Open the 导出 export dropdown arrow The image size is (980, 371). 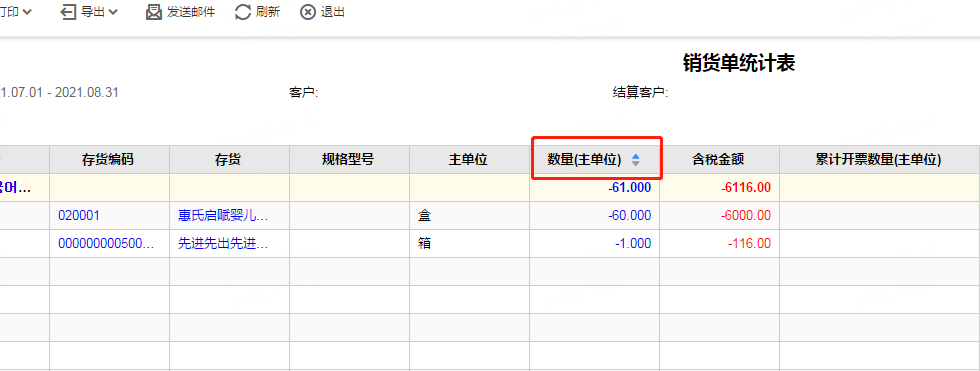pos(113,12)
